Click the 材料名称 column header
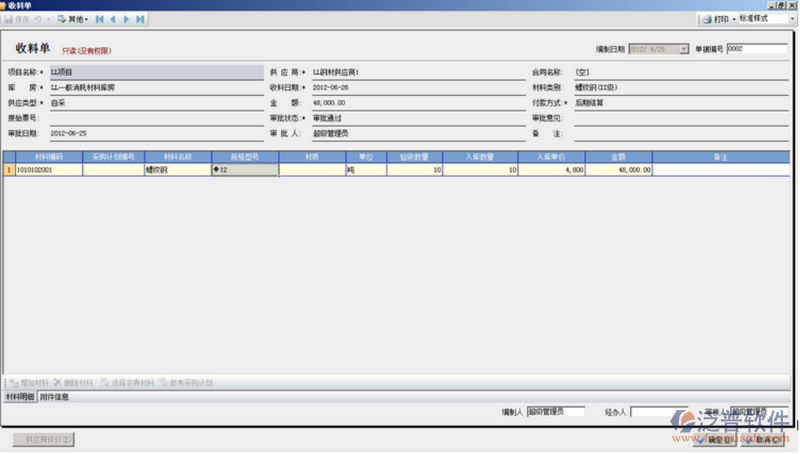800x454 pixels. pos(178,157)
